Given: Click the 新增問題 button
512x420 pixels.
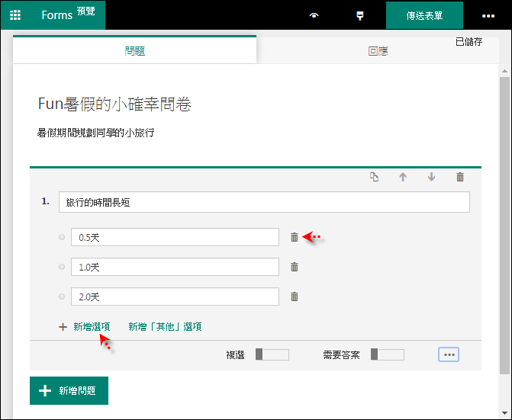Looking at the screenshot, I should click(69, 390).
